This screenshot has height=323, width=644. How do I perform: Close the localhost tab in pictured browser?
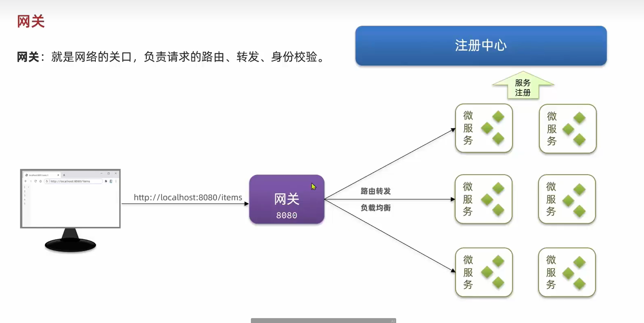(58, 175)
